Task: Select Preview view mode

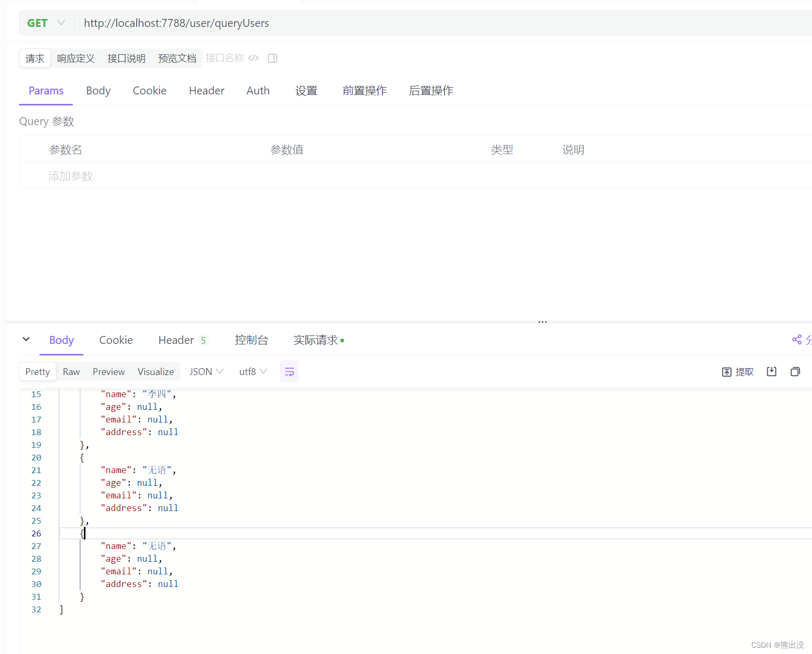Action: [x=109, y=372]
